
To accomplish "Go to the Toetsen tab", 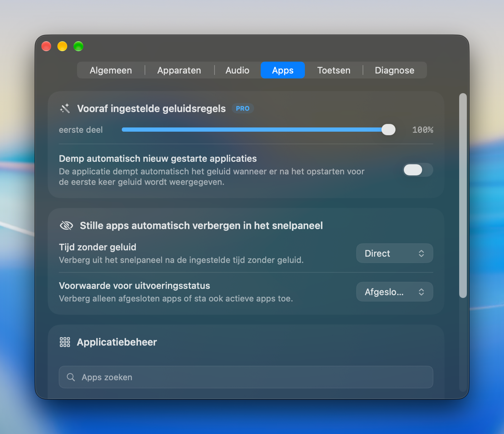I will [x=334, y=70].
